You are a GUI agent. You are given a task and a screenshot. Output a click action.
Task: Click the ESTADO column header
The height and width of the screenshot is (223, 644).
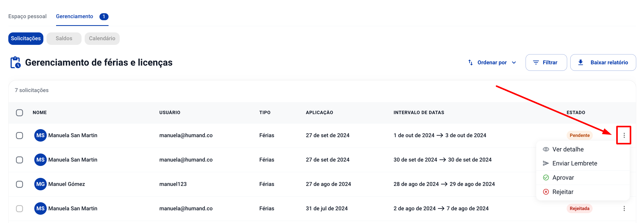(576, 113)
